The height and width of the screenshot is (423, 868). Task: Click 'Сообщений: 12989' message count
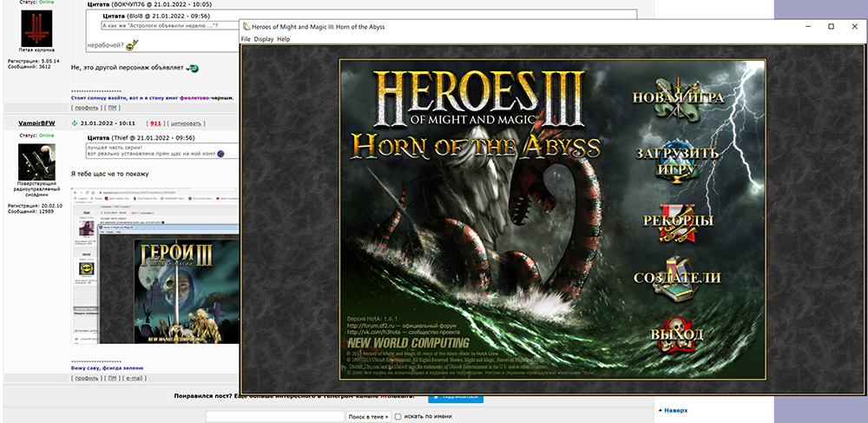pos(30,211)
